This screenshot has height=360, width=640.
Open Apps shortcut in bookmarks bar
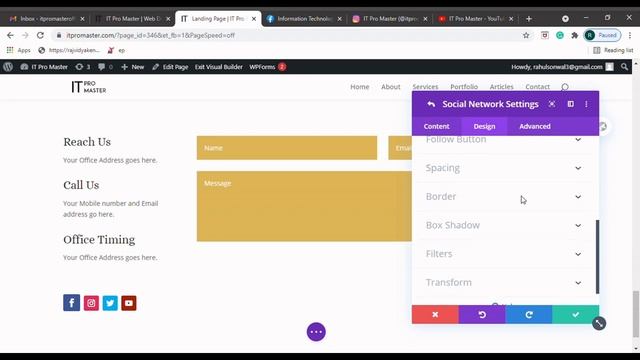pyautogui.click(x=19, y=50)
